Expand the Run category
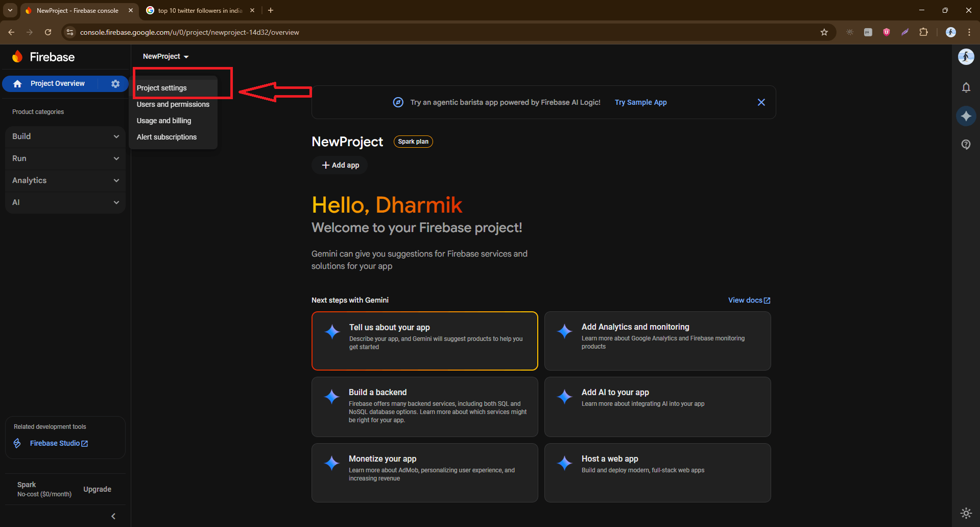Viewport: 980px width, 527px height. 65,158
